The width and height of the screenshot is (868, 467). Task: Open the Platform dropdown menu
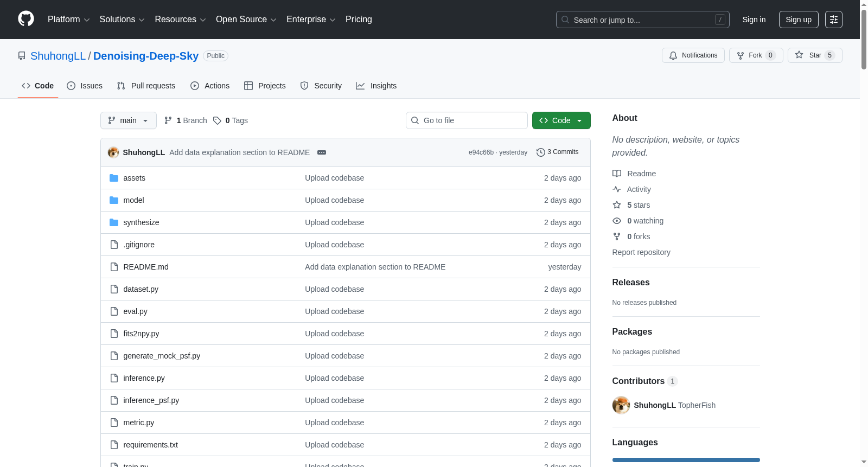(x=68, y=20)
